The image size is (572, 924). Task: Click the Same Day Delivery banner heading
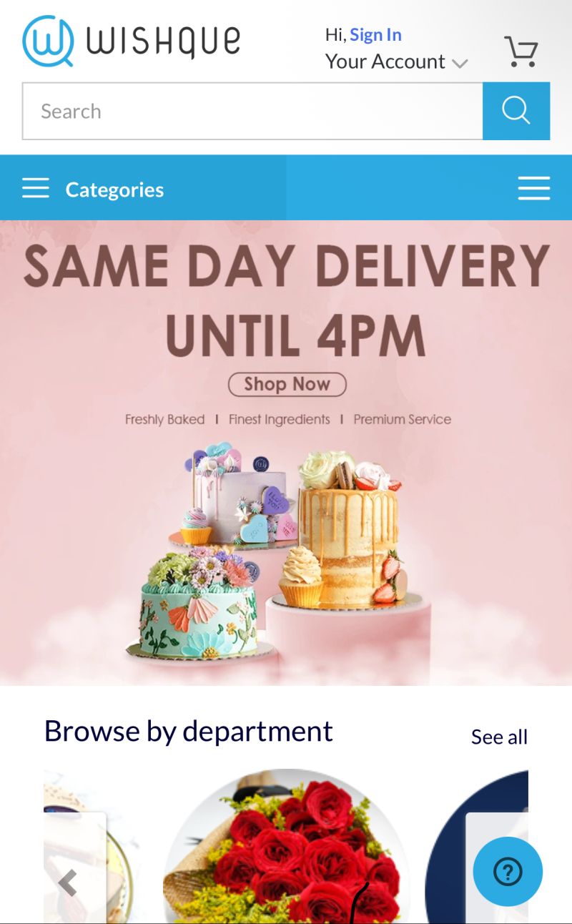pos(286,300)
